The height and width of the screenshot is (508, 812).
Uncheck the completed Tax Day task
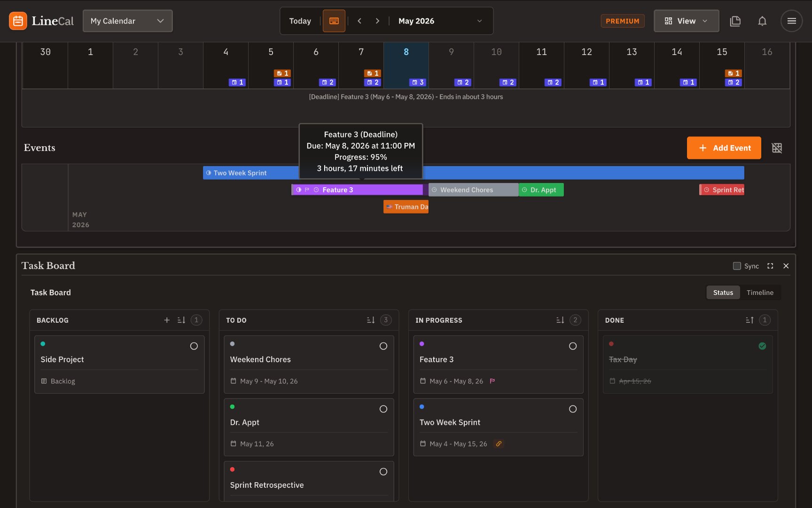point(762,346)
